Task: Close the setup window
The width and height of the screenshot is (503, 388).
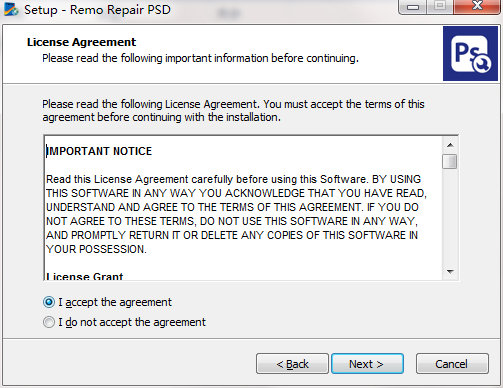Action: 477,6
